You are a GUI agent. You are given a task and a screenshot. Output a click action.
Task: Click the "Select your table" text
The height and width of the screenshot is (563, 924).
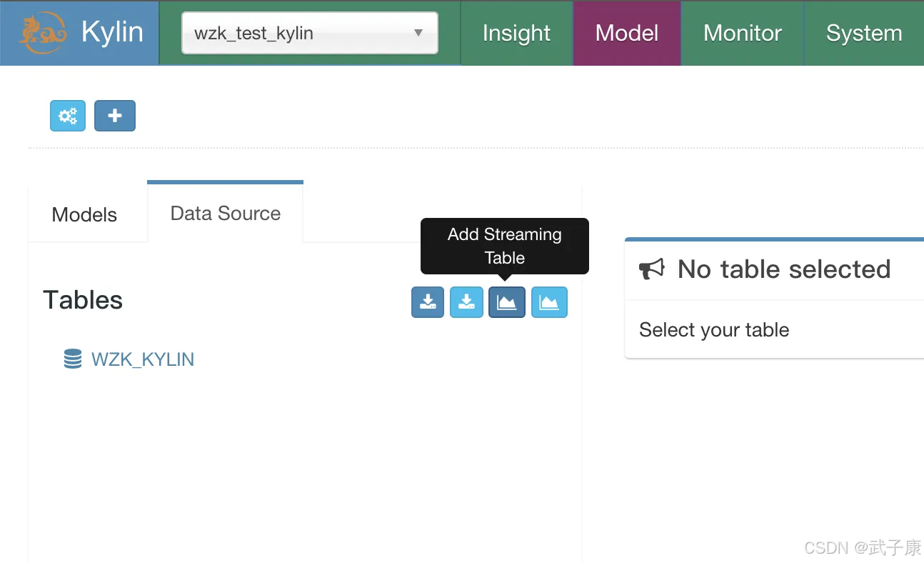pos(713,330)
